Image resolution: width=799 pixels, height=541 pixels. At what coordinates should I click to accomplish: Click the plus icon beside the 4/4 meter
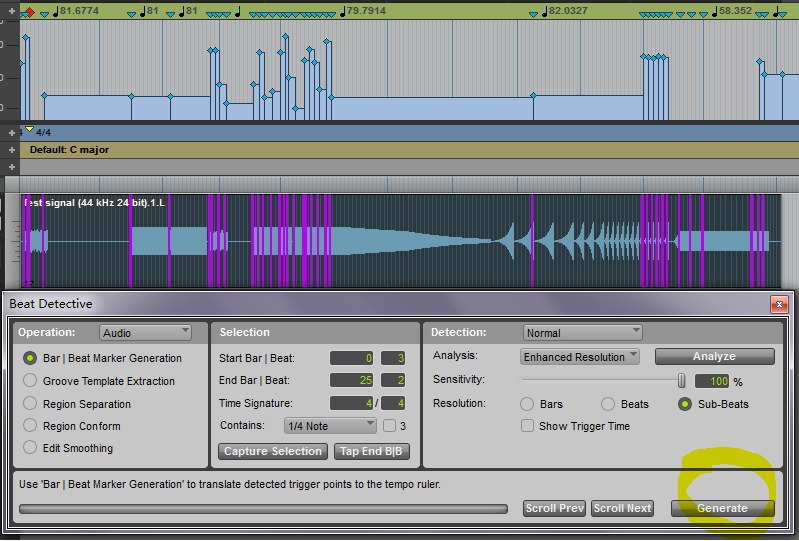click(x=12, y=132)
